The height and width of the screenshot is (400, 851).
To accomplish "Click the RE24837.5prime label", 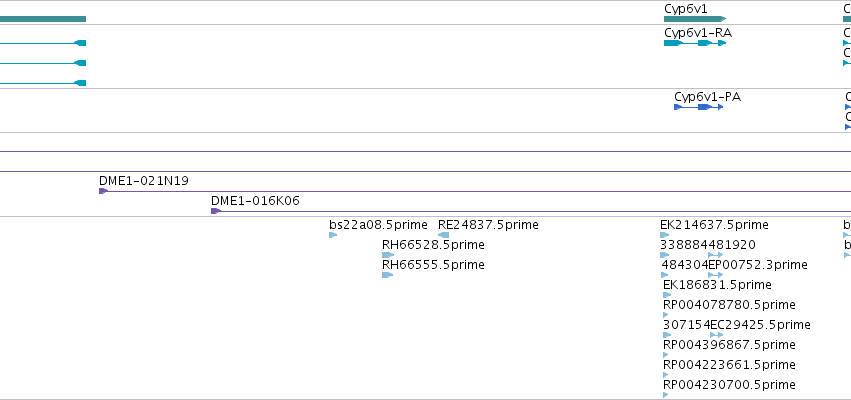I will pos(488,225).
